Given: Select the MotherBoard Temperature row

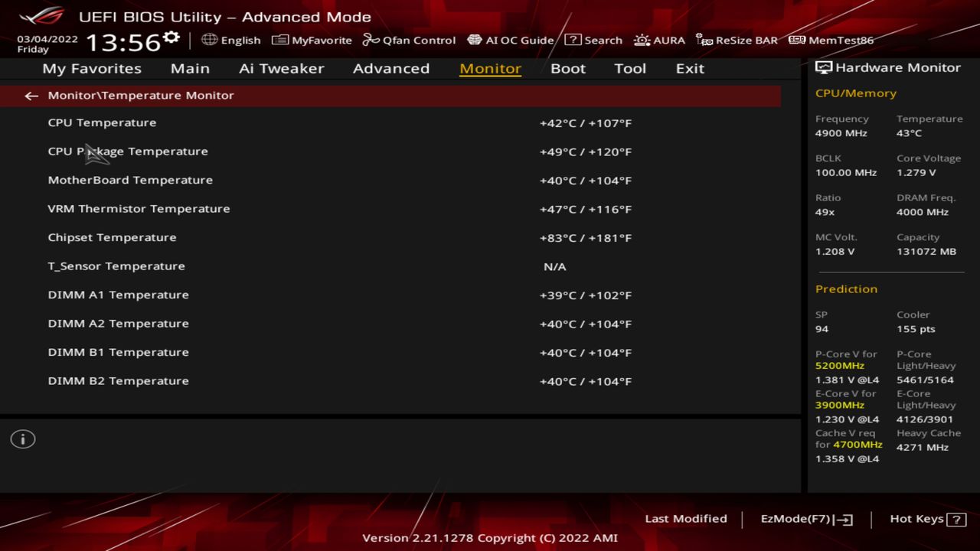Looking at the screenshot, I should (390, 180).
